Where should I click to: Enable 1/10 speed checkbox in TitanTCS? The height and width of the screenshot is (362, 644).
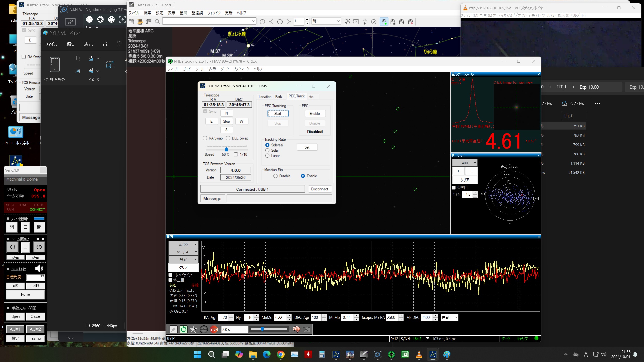(x=236, y=154)
